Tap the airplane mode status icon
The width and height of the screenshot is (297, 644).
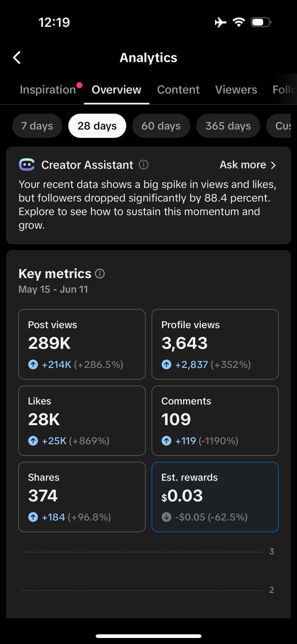[220, 22]
